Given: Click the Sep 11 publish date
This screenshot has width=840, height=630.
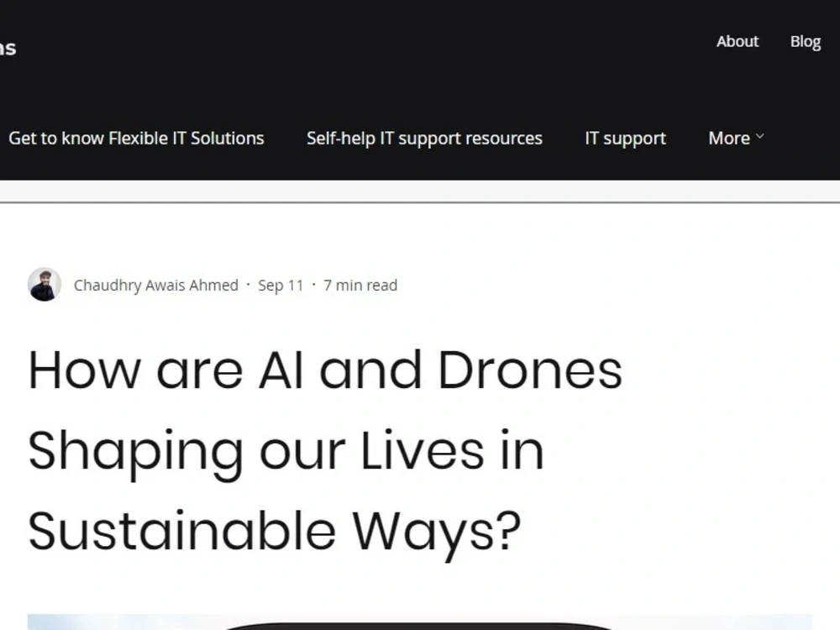Looking at the screenshot, I should (281, 285).
